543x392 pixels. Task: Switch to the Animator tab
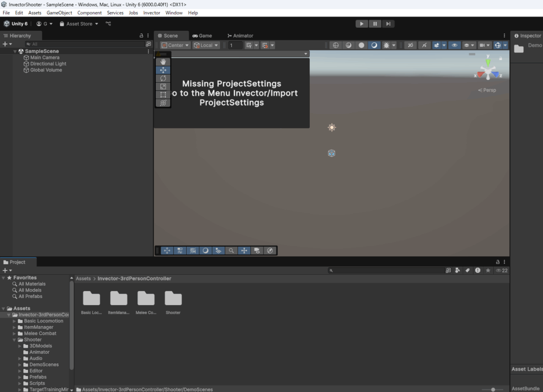[240, 36]
